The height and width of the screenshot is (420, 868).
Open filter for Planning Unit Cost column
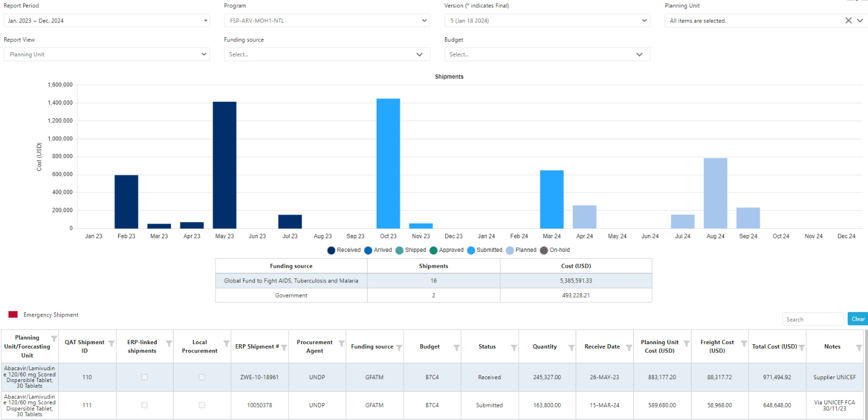click(686, 343)
